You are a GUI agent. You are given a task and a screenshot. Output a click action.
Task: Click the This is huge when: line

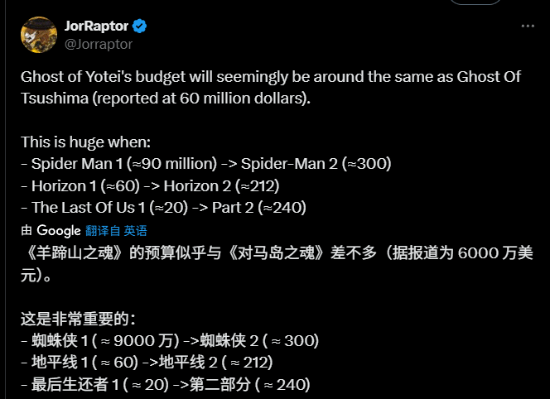click(86, 142)
